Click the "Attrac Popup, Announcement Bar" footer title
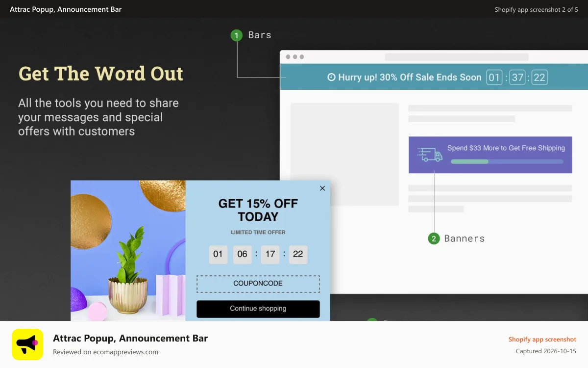 point(130,338)
